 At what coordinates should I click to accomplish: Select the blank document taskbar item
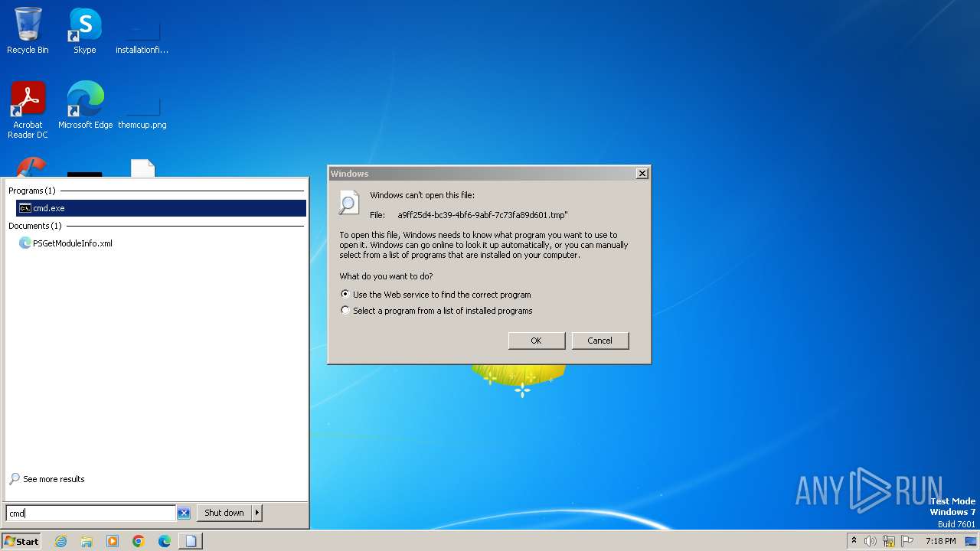pyautogui.click(x=191, y=541)
